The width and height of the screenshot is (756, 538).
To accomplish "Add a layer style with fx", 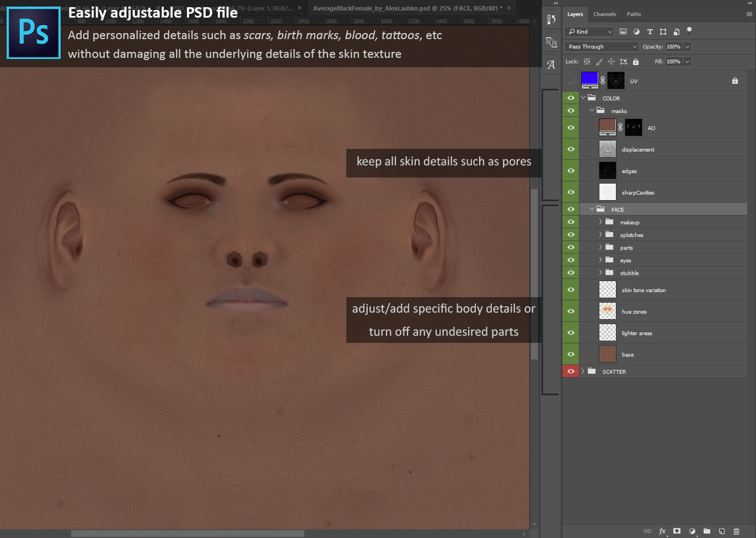I will tap(663, 531).
